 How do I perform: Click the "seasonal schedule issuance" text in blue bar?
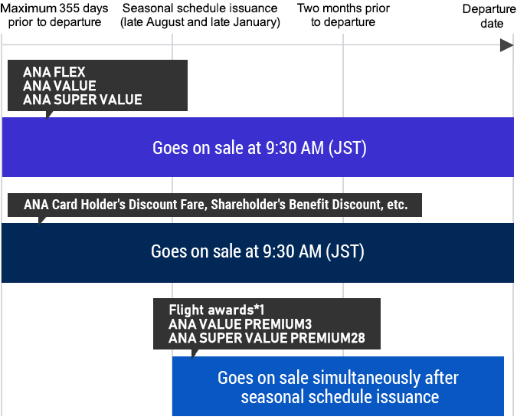pos(339,397)
